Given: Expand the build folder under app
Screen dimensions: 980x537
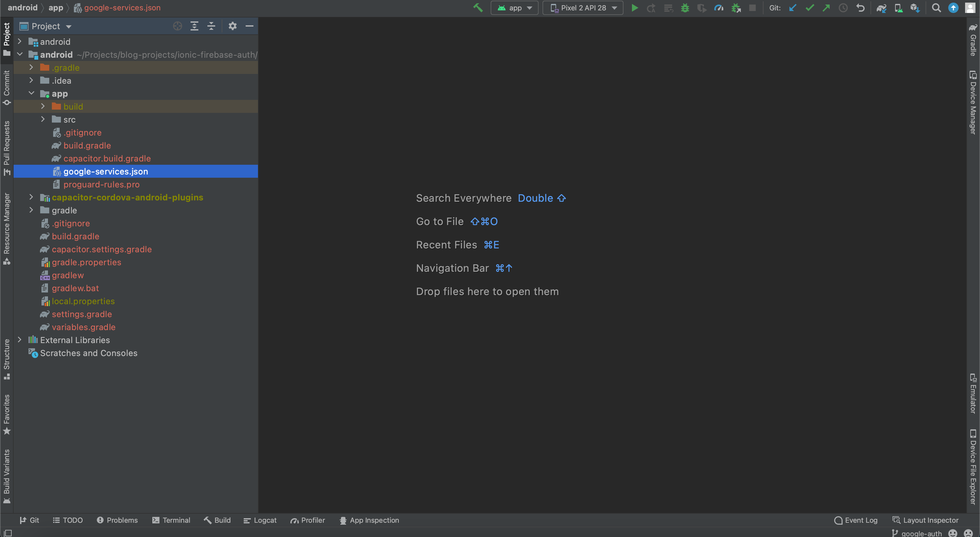Looking at the screenshot, I should (42, 106).
